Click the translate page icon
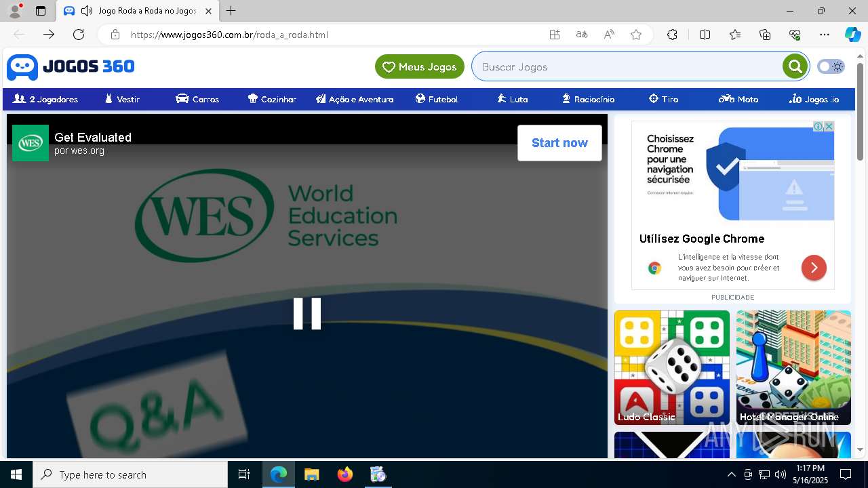Image resolution: width=868 pixels, height=488 pixels. pyautogui.click(x=582, y=35)
